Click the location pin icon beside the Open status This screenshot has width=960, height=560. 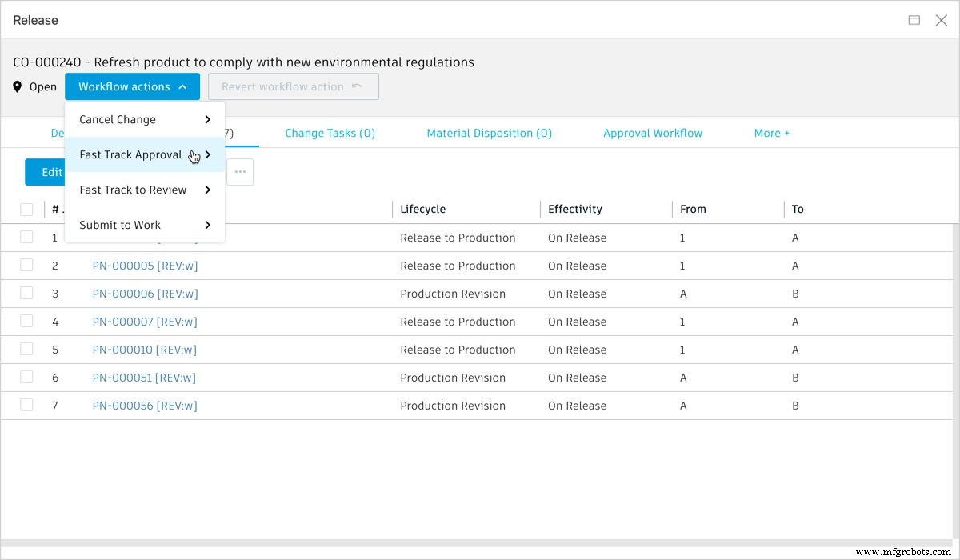click(x=16, y=86)
